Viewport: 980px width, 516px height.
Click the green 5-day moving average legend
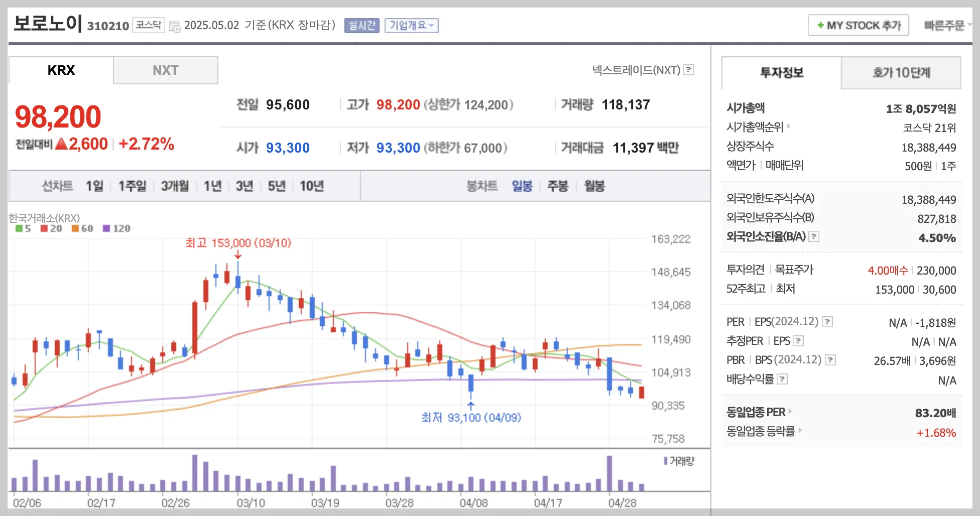23,228
